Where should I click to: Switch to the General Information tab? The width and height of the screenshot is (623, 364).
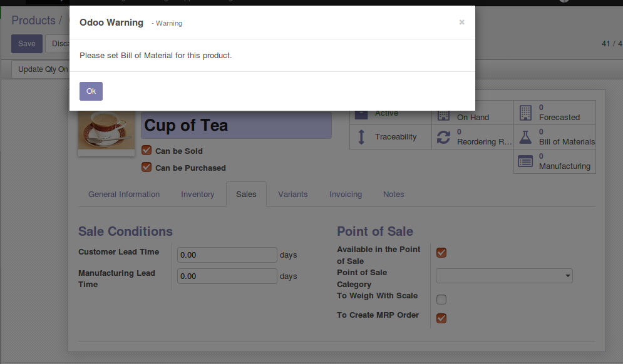[124, 195]
